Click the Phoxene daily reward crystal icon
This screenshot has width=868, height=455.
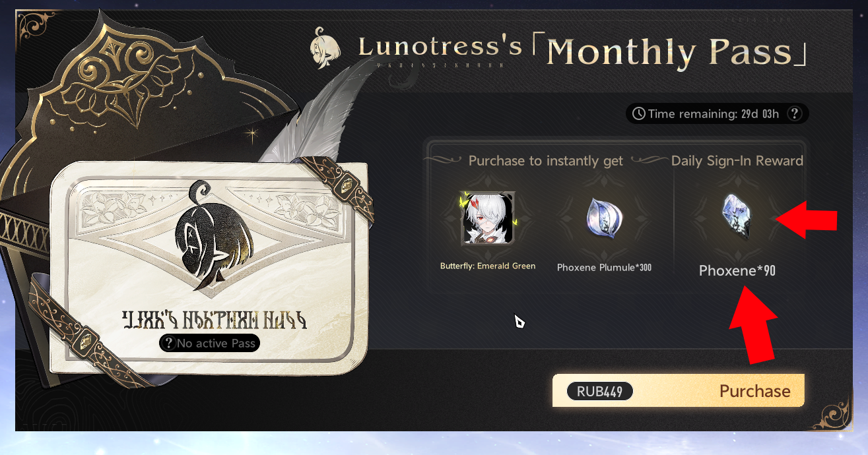click(737, 217)
